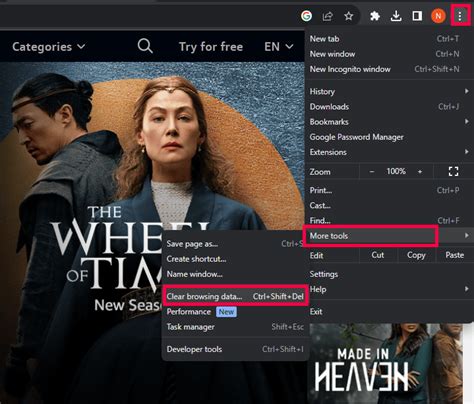Select Save page as...
Image resolution: width=474 pixels, height=404 pixels.
point(235,244)
